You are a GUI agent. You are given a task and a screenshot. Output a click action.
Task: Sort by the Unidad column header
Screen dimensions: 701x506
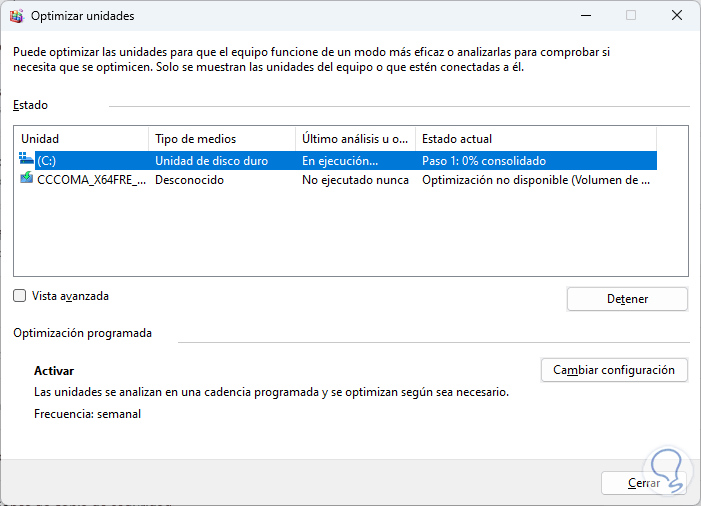(80, 139)
